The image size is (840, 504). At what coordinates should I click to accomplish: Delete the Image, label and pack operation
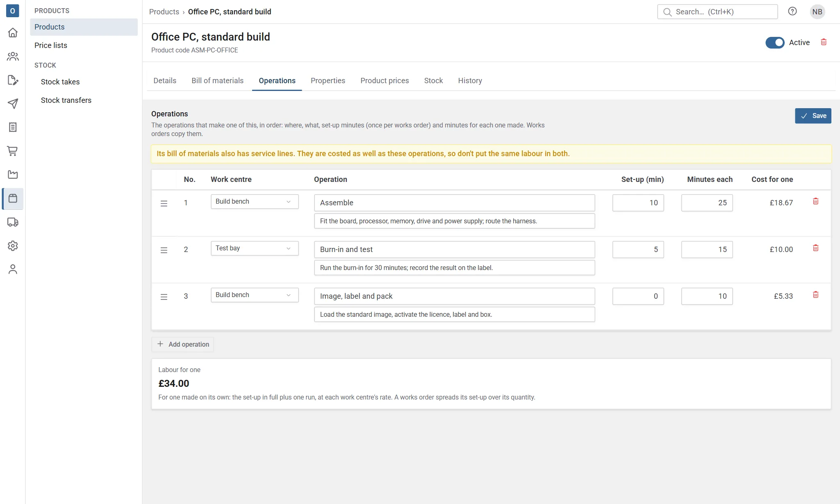coord(816,295)
